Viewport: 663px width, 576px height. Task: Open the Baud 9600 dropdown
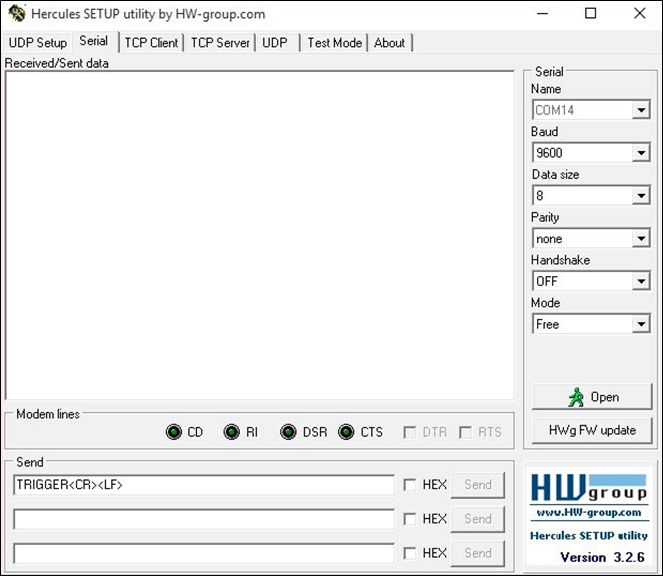pos(641,153)
